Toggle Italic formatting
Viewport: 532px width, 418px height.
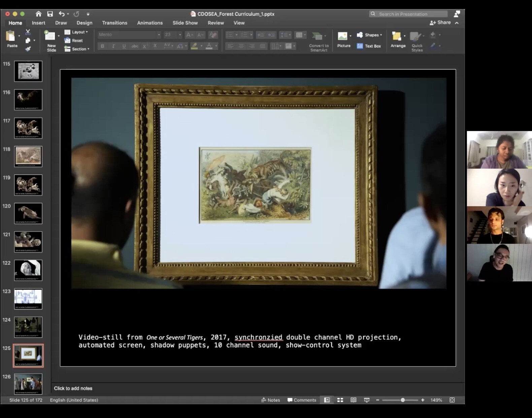[x=113, y=46]
